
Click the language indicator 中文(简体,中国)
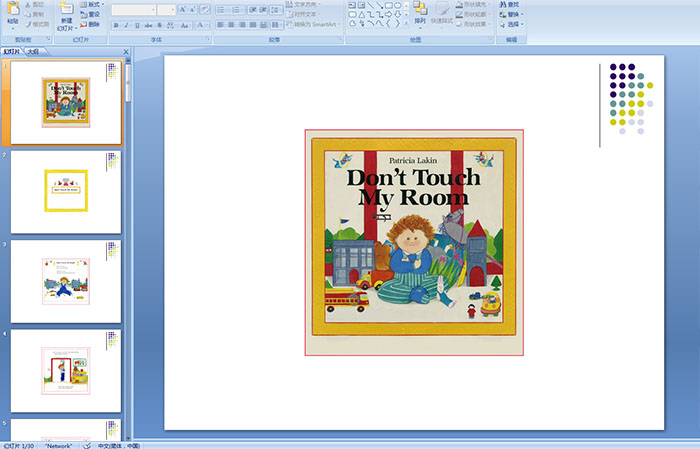pos(119,445)
